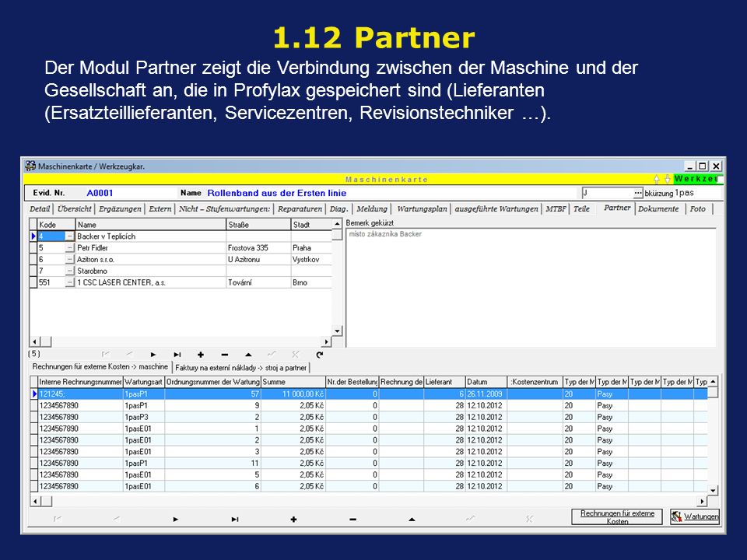747x560 pixels.
Task: Refresh the partner list
Action: pos(319,355)
